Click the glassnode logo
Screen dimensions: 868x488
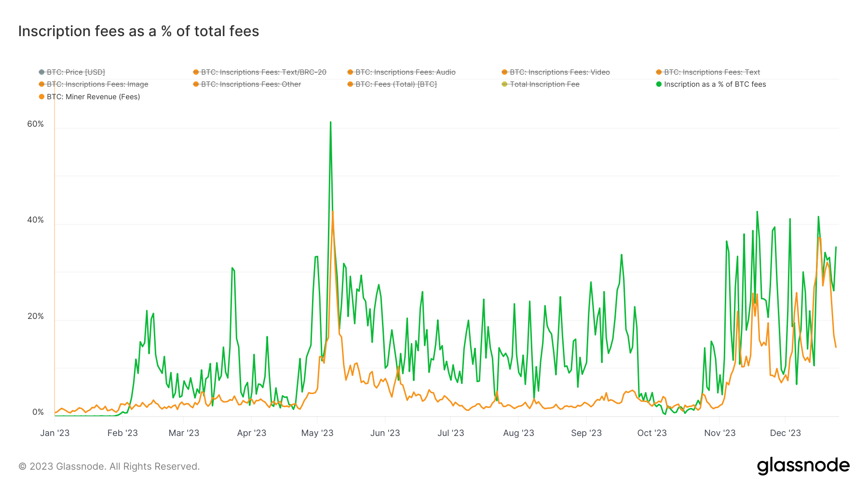[x=803, y=466]
